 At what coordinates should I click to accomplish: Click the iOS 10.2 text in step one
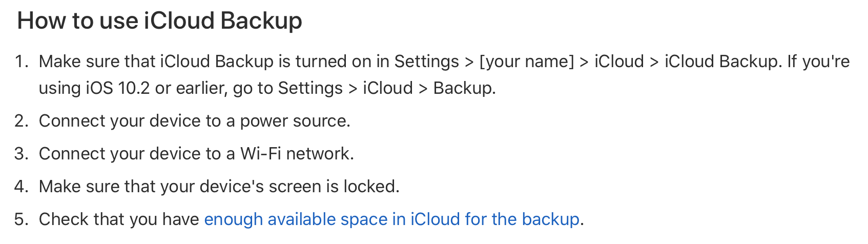117,88
